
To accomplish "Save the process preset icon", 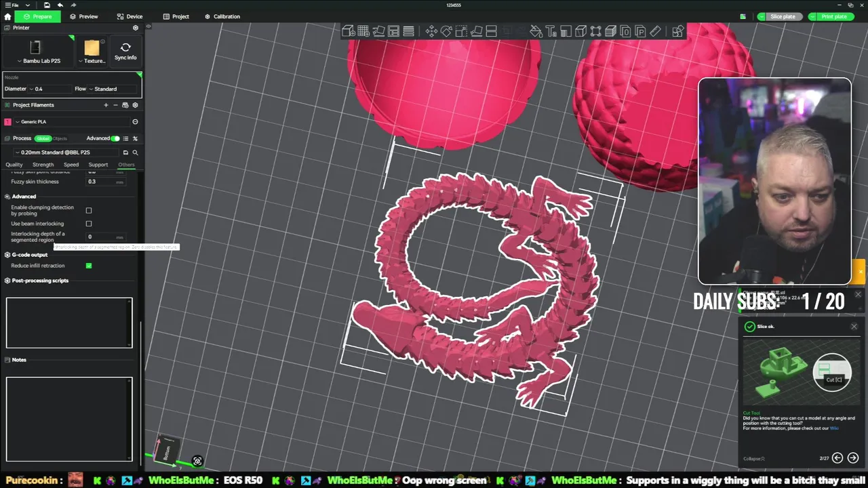I will 125,152.
